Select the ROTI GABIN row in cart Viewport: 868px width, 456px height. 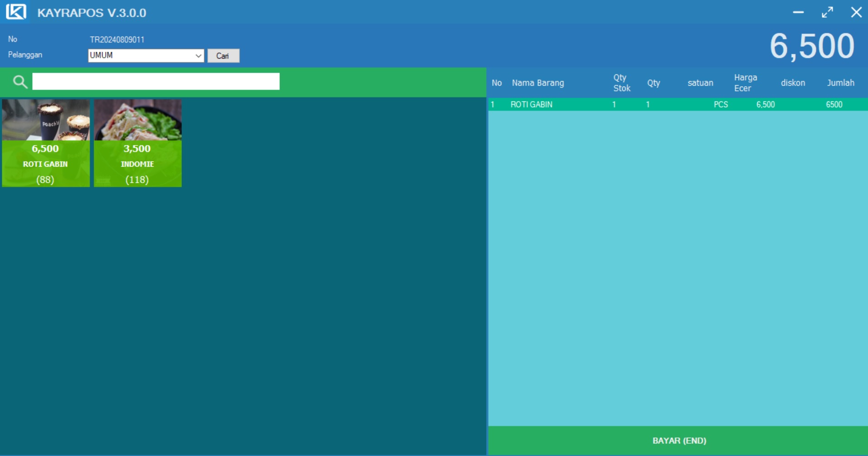531,105
